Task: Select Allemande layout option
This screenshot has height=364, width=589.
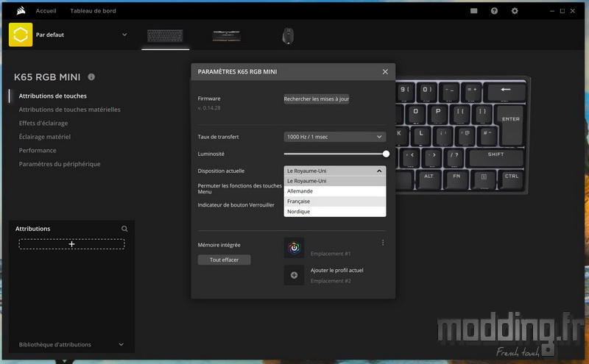Action: coord(335,191)
